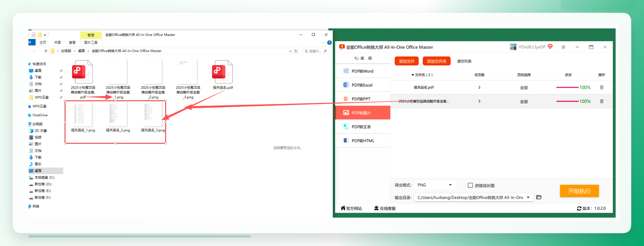644x246 pixels.
Task: Click the 添加文件夹 button
Action: 437,61
